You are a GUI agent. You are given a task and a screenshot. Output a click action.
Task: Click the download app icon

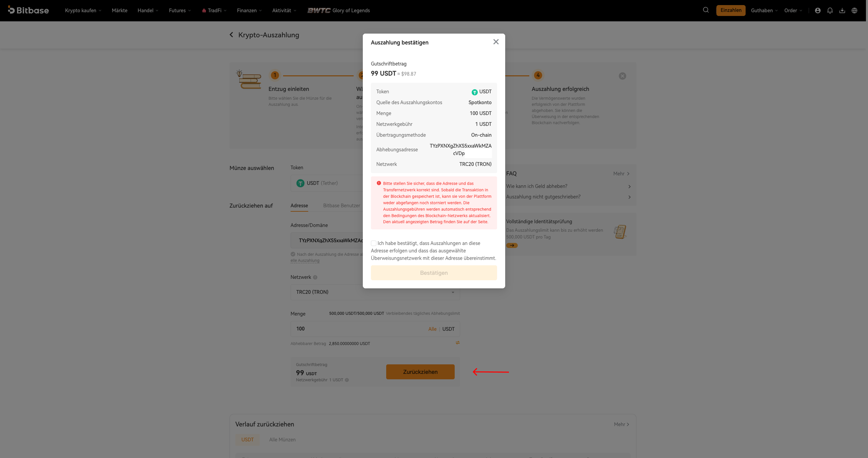(842, 11)
